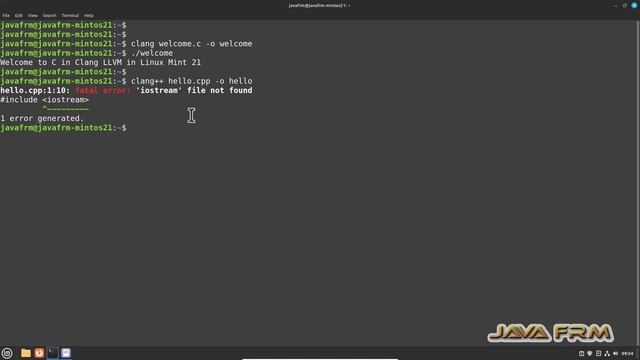Click the "'iostream' file not found" message
640x360 pixels.
pos(194,90)
